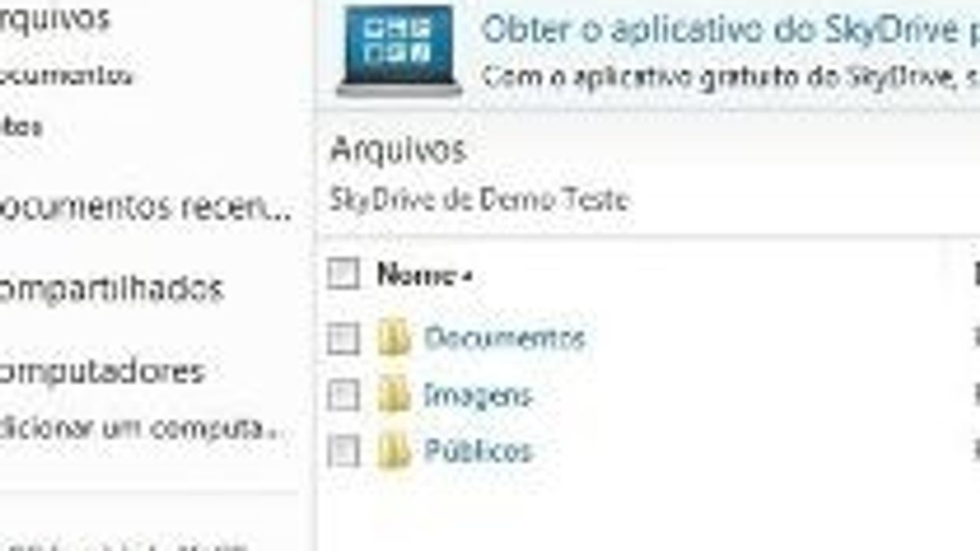
Task: Open the Imagens folder name link
Action: [478, 395]
